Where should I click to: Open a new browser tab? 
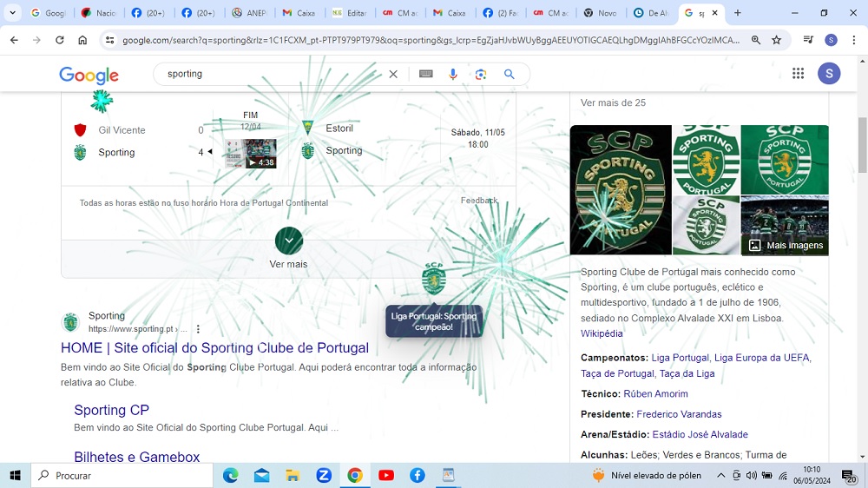(737, 13)
